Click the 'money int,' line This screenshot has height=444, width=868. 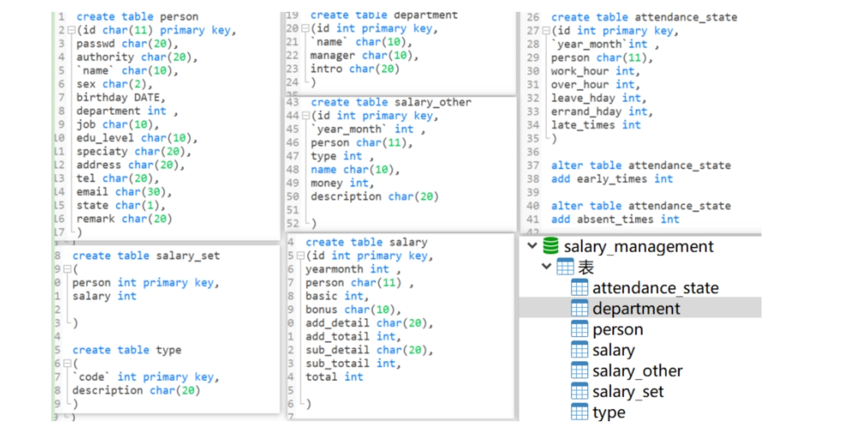click(342, 183)
